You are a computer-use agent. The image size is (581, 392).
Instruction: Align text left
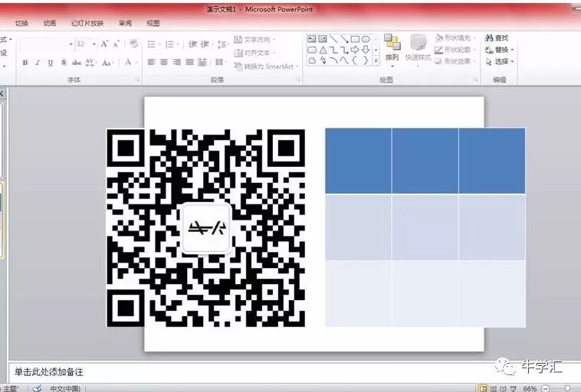(152, 62)
